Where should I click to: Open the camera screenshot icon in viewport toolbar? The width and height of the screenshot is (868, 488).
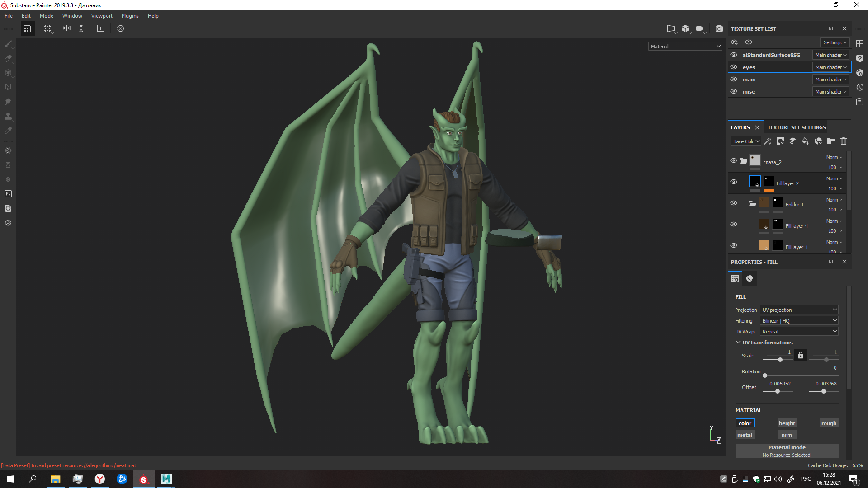point(719,28)
